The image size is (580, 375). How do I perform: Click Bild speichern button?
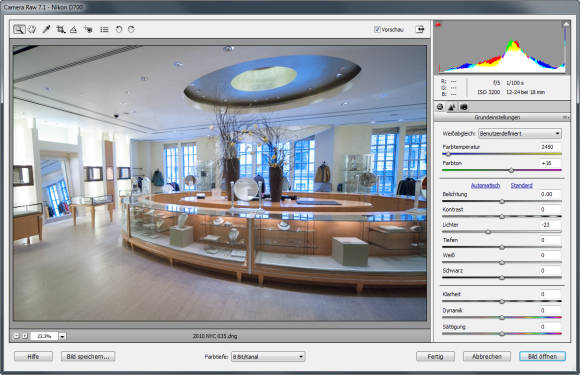pos(88,357)
